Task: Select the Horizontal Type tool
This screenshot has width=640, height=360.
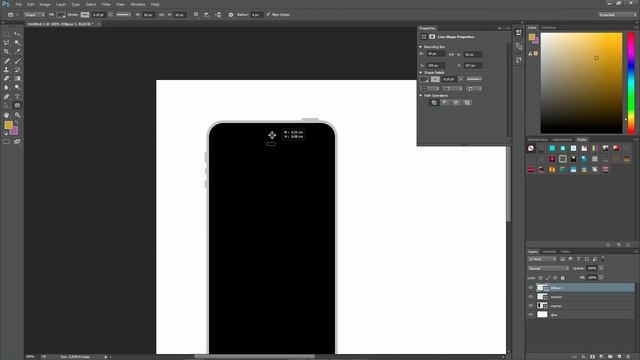Action: [17, 97]
